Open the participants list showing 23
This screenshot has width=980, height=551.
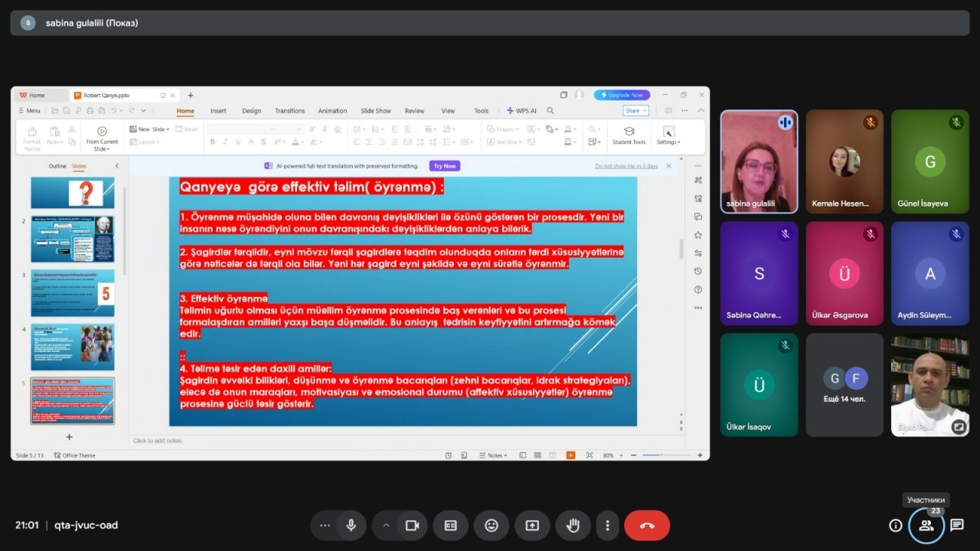click(926, 525)
